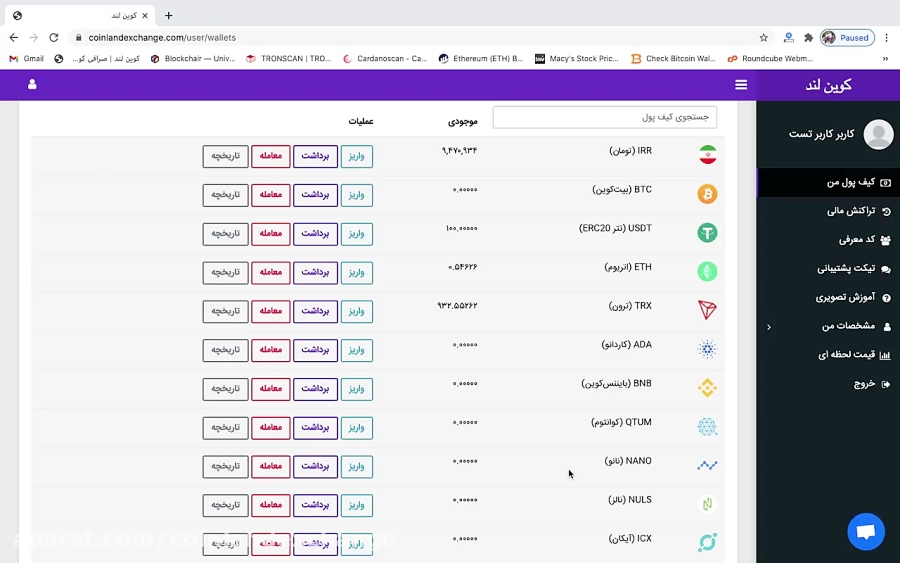This screenshot has height=563, width=900.
Task: Click the Tether USDT coin icon
Action: (x=707, y=232)
